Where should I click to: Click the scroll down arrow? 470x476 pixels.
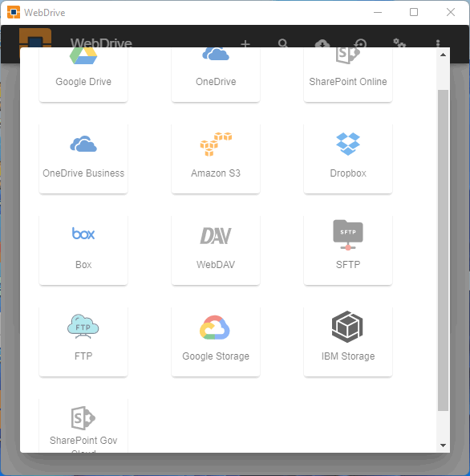click(x=443, y=445)
